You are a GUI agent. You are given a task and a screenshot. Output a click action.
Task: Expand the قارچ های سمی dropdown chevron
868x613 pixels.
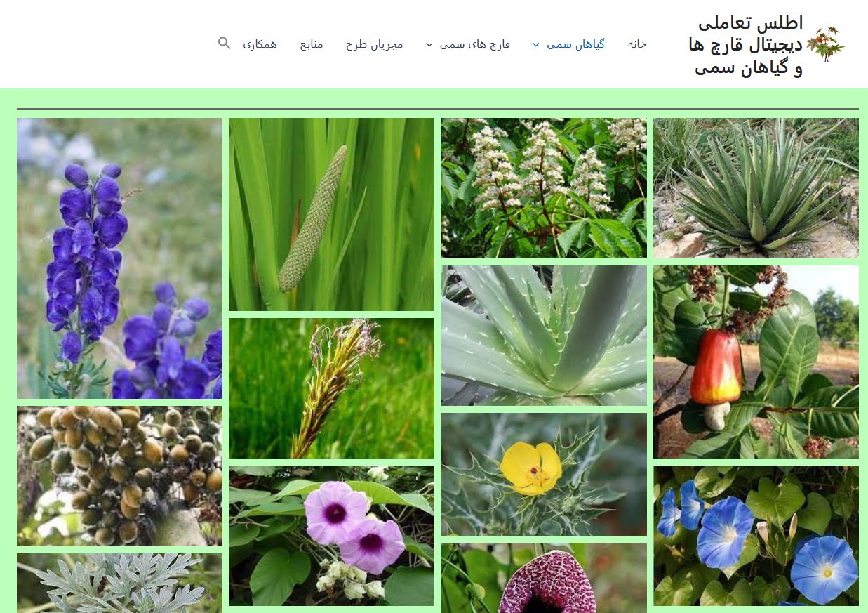pyautogui.click(x=429, y=44)
